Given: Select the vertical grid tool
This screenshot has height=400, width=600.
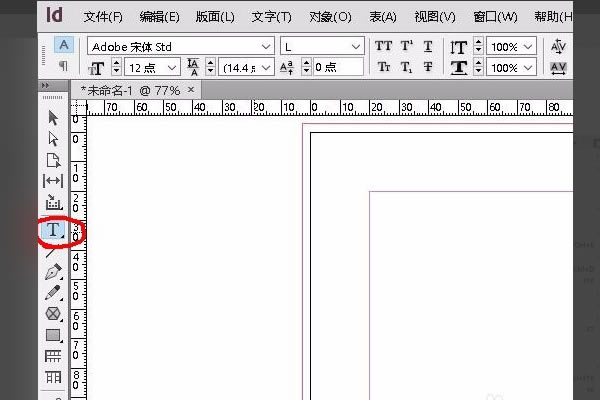Looking at the screenshot, I should click(x=53, y=377).
